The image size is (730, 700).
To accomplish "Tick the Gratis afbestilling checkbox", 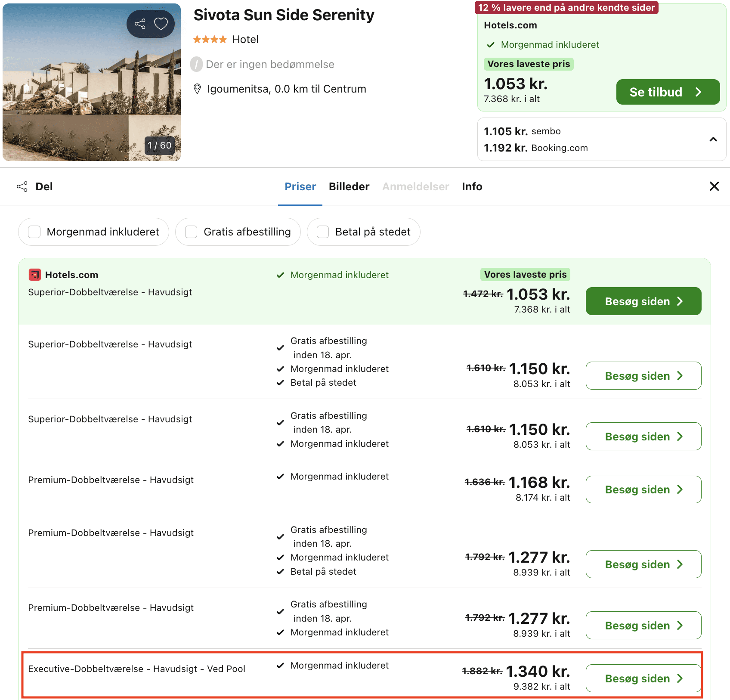I will 191,232.
